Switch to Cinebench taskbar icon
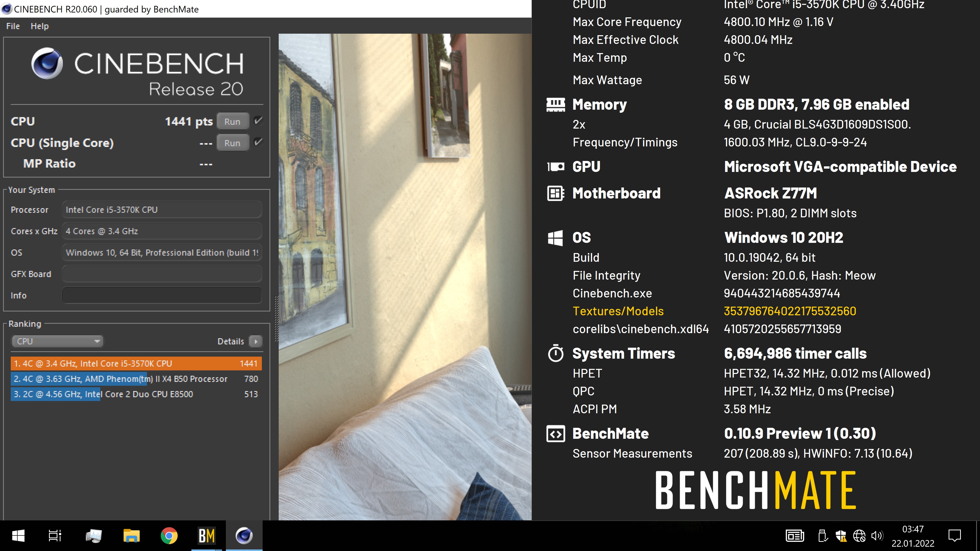Screen dimensions: 980x551 pos(244,536)
